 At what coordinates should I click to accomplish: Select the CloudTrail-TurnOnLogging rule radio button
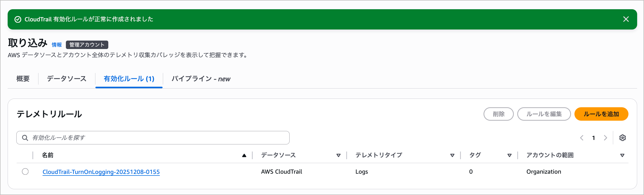(x=25, y=172)
